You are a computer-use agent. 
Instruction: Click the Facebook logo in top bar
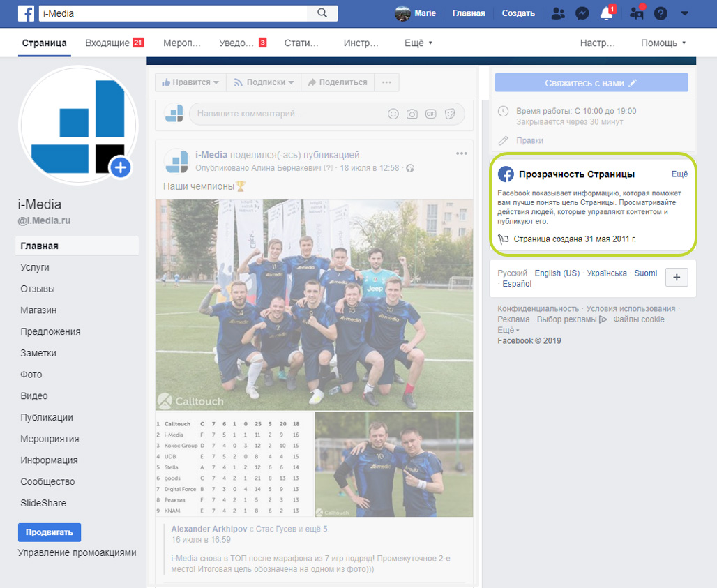(x=26, y=13)
